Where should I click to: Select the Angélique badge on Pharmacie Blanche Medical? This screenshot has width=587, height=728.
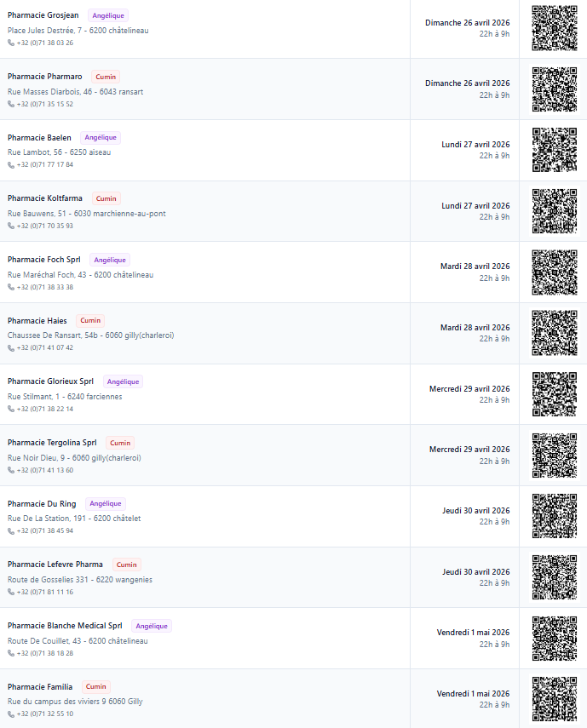(x=152, y=626)
